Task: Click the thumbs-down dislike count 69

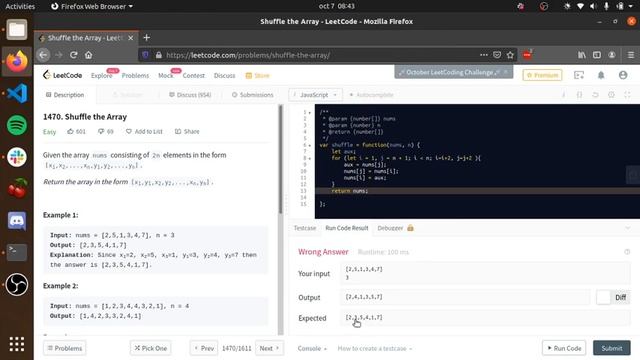Action: [106, 131]
